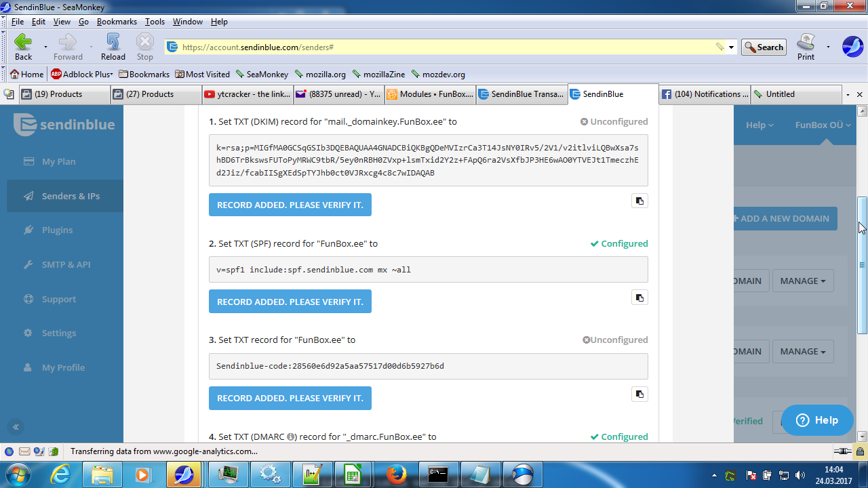This screenshot has height=488, width=868.
Task: Launch Internet Explorer from taskbar
Action: [x=60, y=474]
